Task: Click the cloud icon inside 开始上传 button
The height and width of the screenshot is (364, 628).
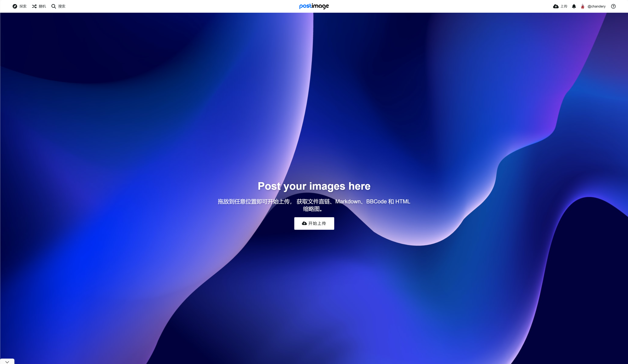Action: click(x=304, y=223)
